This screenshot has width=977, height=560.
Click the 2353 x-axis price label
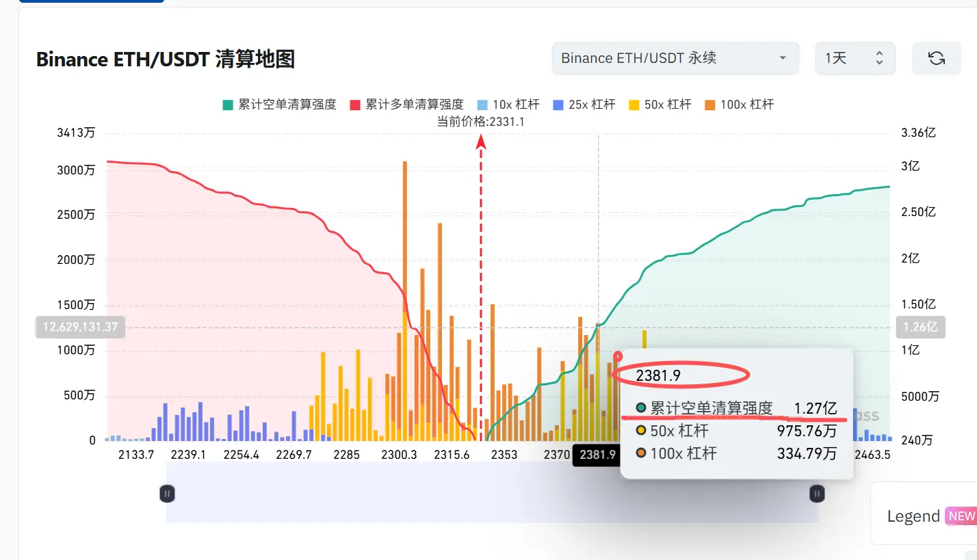(504, 455)
